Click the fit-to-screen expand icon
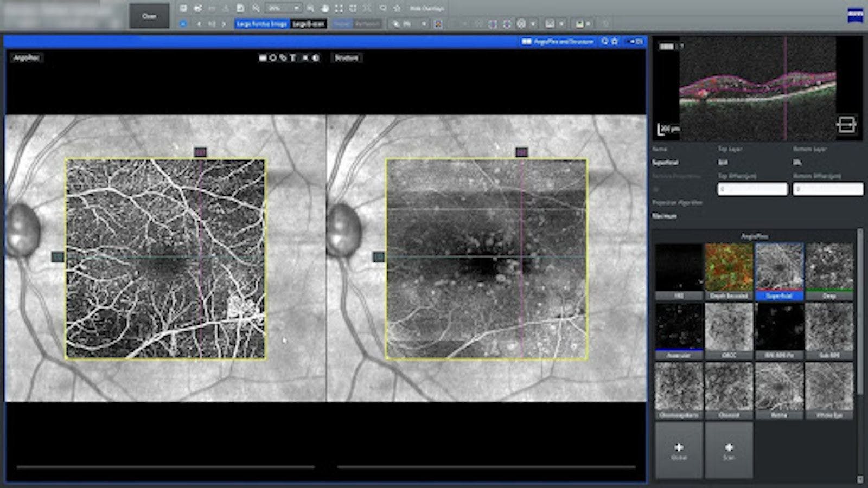Screen dimensions: 868x488 [x=339, y=9]
